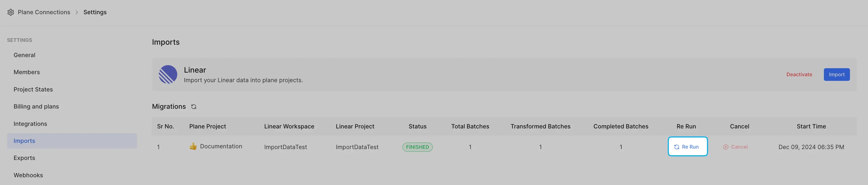Click the Status column header
Screen dimensions: 868x185
[x=417, y=126]
